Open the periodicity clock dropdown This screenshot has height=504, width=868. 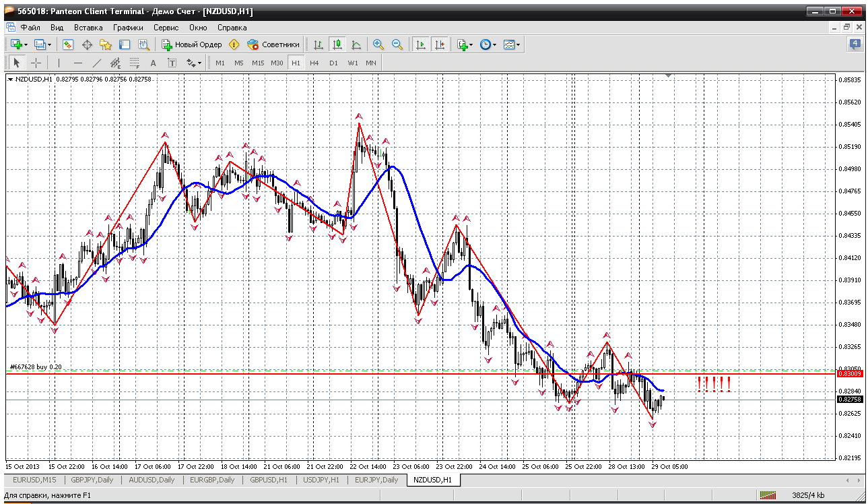tap(488, 44)
